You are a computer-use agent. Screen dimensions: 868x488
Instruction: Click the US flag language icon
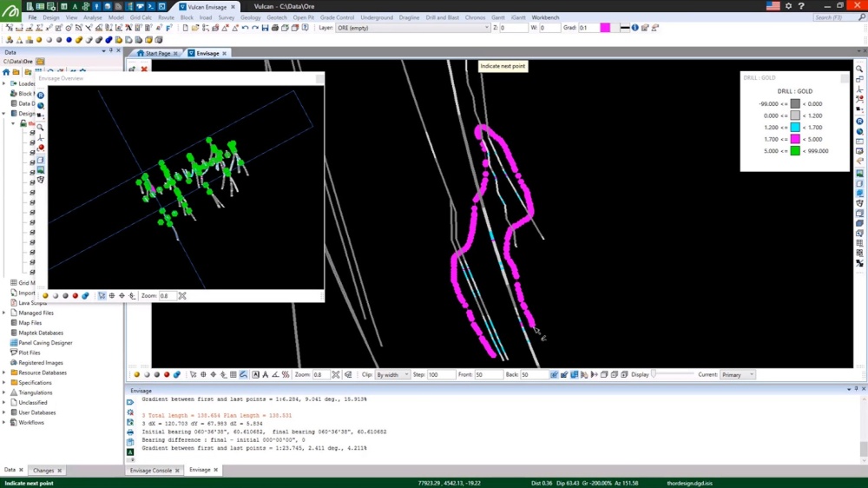coord(773,6)
